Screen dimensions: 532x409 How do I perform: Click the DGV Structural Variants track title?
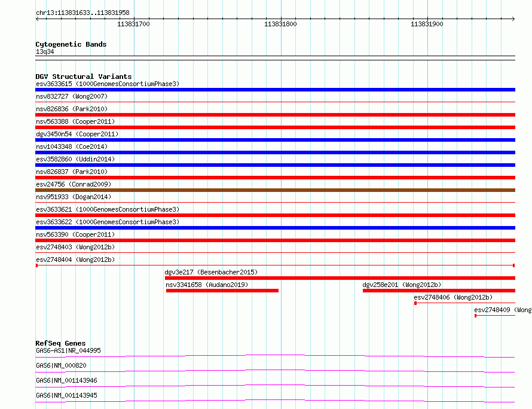coord(84,77)
